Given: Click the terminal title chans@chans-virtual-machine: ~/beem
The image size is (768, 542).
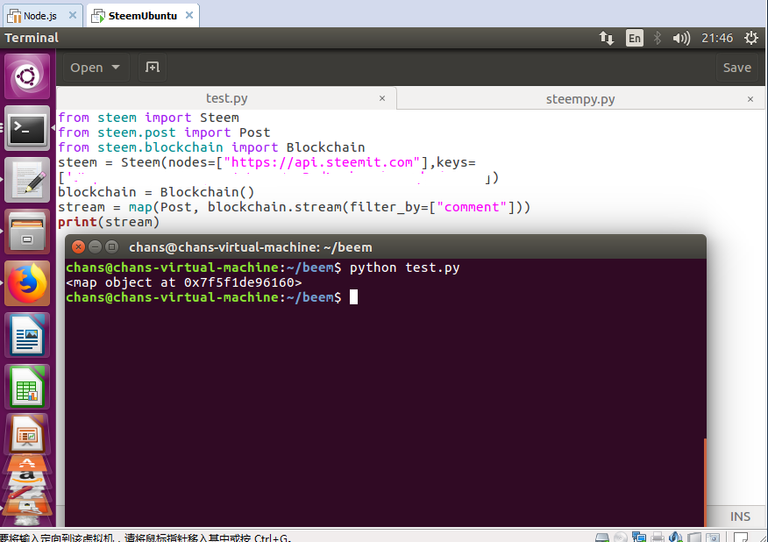Looking at the screenshot, I should (x=250, y=247).
